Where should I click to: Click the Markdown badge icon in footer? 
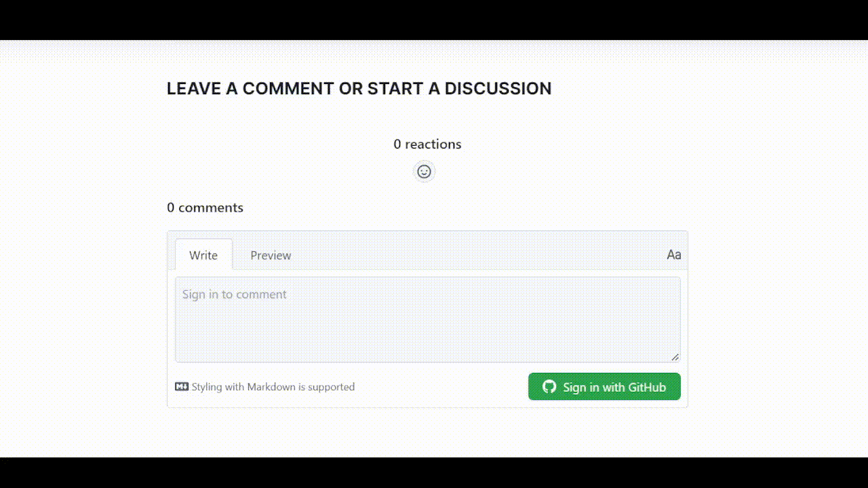pyautogui.click(x=181, y=386)
